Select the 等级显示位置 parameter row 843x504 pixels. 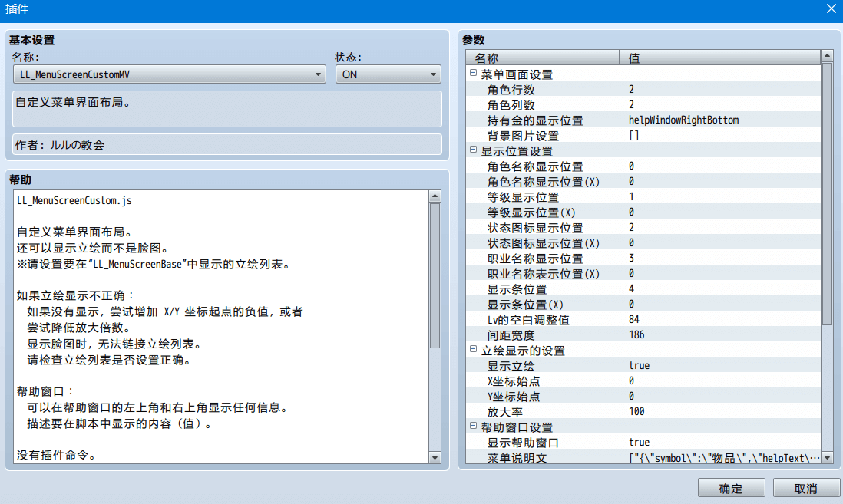click(643, 196)
